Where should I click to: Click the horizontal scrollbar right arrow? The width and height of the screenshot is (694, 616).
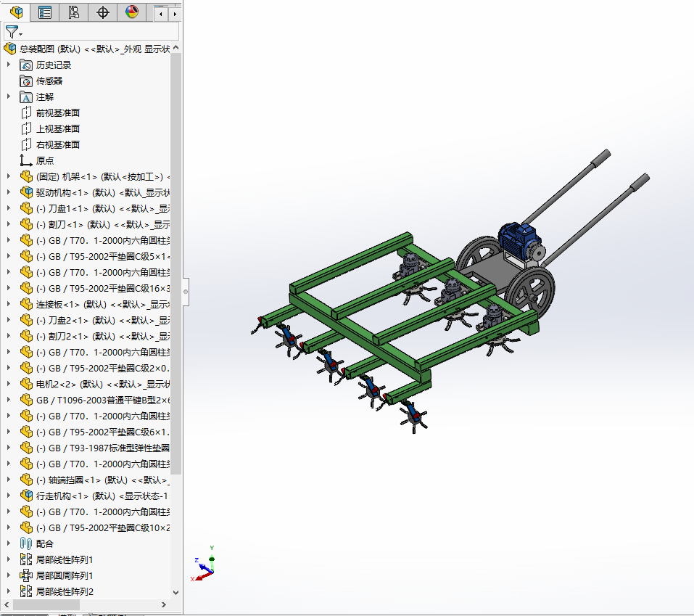[x=164, y=604]
